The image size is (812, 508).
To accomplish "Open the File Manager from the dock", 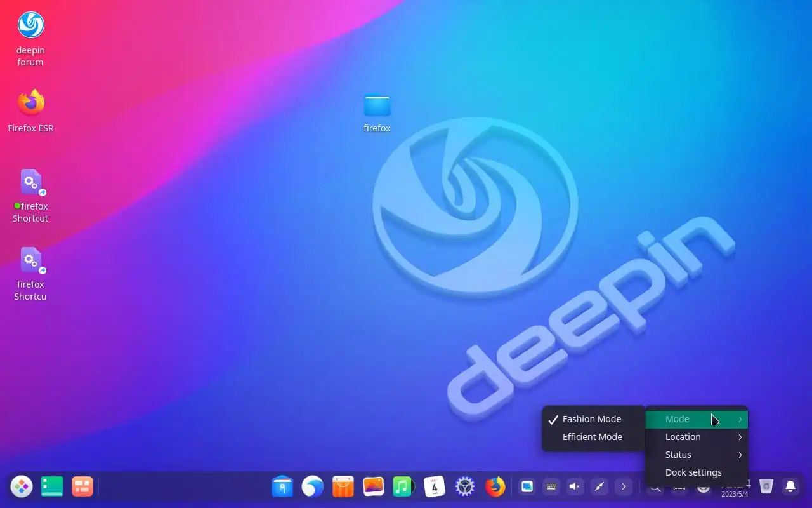I will 282,487.
